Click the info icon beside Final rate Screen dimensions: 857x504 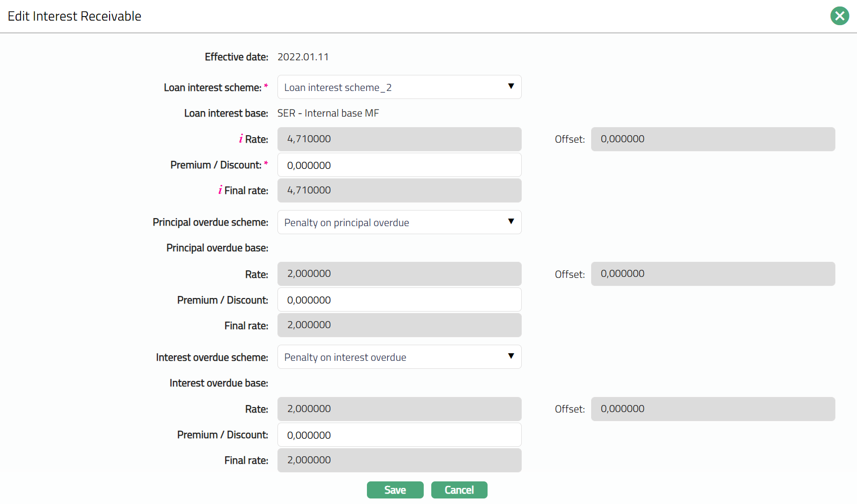click(x=220, y=190)
